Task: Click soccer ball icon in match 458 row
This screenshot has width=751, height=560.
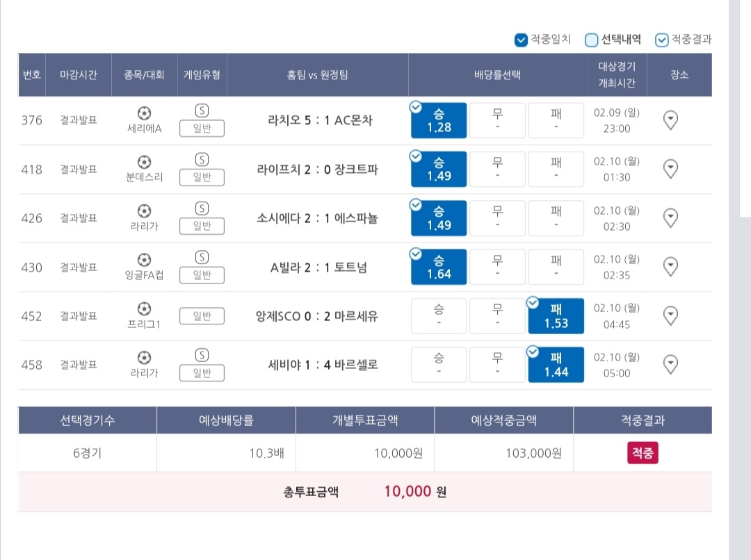Action: click(x=144, y=358)
